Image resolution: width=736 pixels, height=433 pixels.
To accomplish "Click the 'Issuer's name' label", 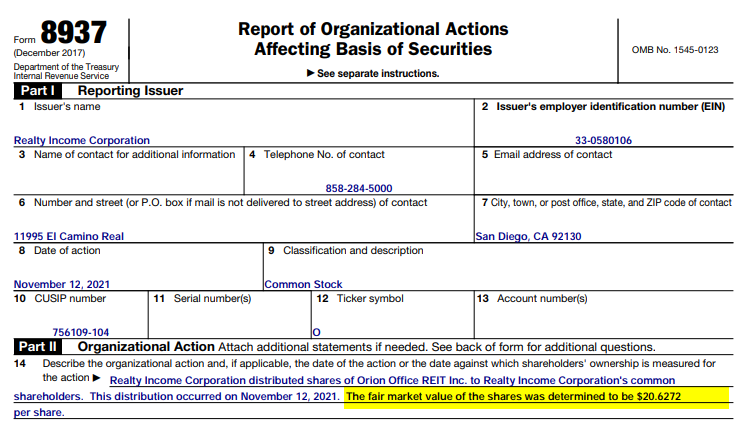I will (x=67, y=107).
